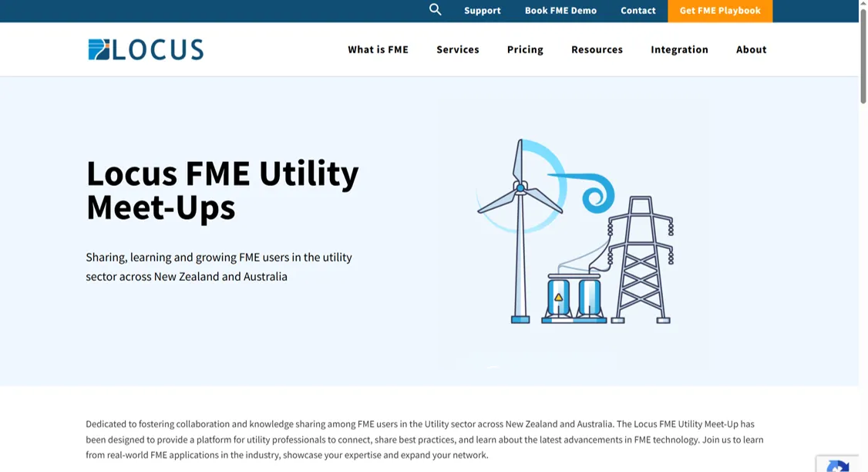The image size is (868, 472).
Task: Click the reCAPTCHA badge icon
Action: tap(838, 465)
